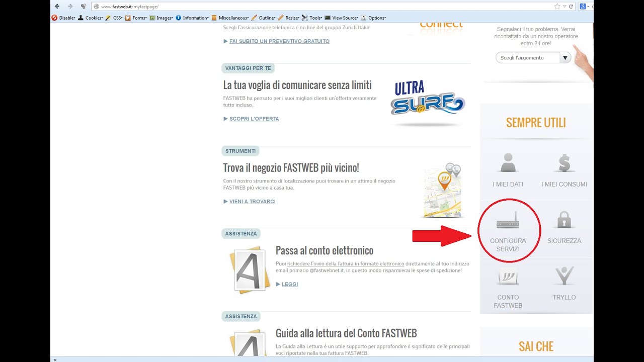Click the STRUMENTI section label
Screen dimensions: 644x362
click(x=240, y=151)
